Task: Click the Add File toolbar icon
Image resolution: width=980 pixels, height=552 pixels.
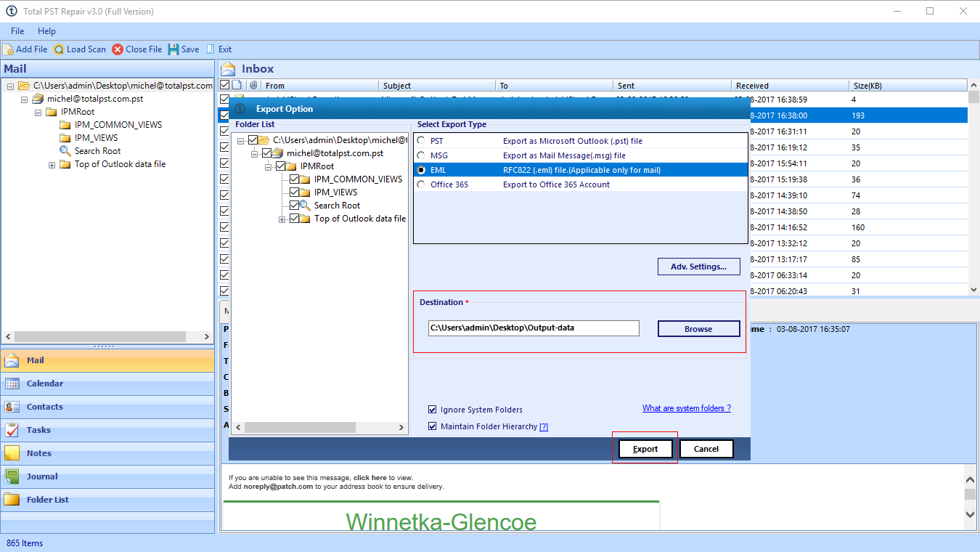Action: (x=8, y=49)
